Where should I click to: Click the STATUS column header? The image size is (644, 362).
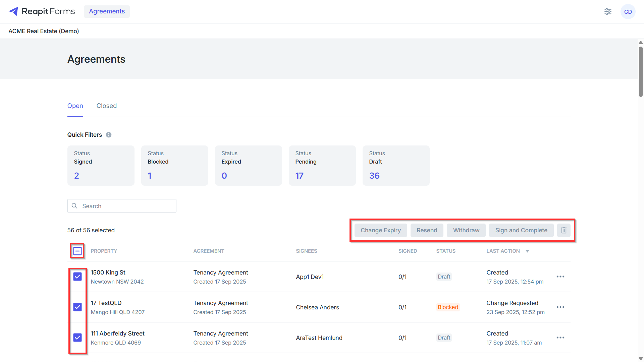click(x=446, y=251)
